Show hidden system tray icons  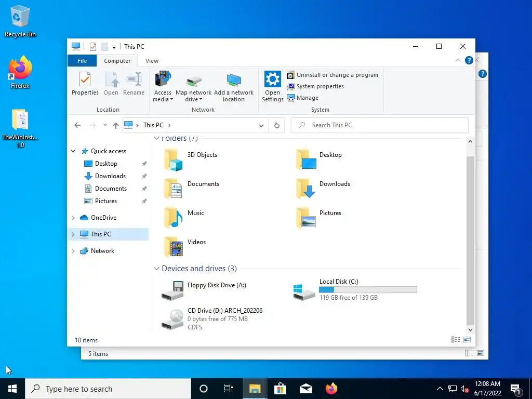(440, 389)
